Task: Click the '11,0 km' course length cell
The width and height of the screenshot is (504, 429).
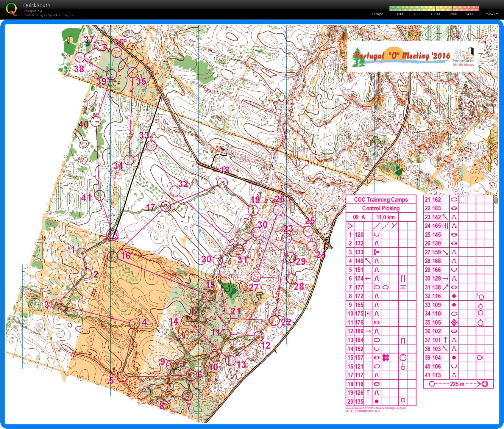Action: [385, 217]
